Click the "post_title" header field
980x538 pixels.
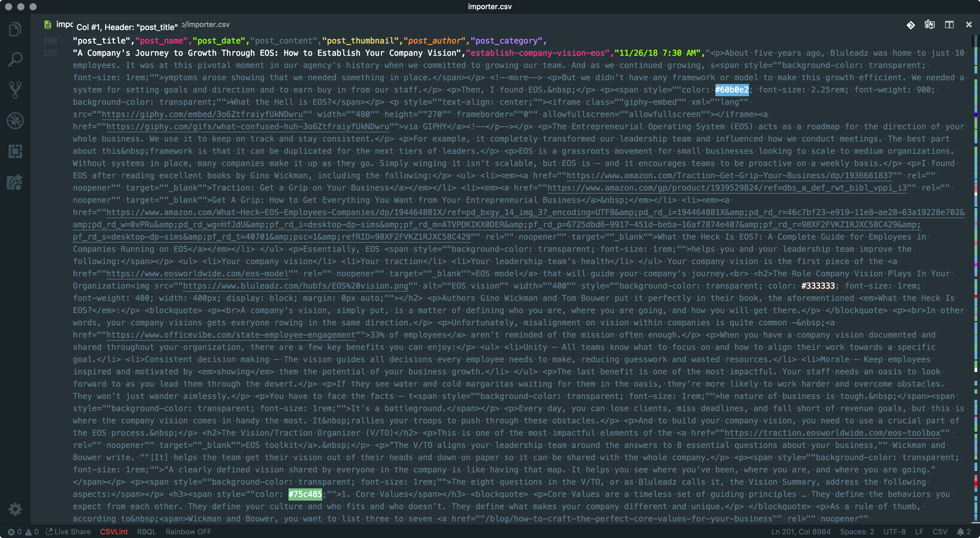coord(102,41)
